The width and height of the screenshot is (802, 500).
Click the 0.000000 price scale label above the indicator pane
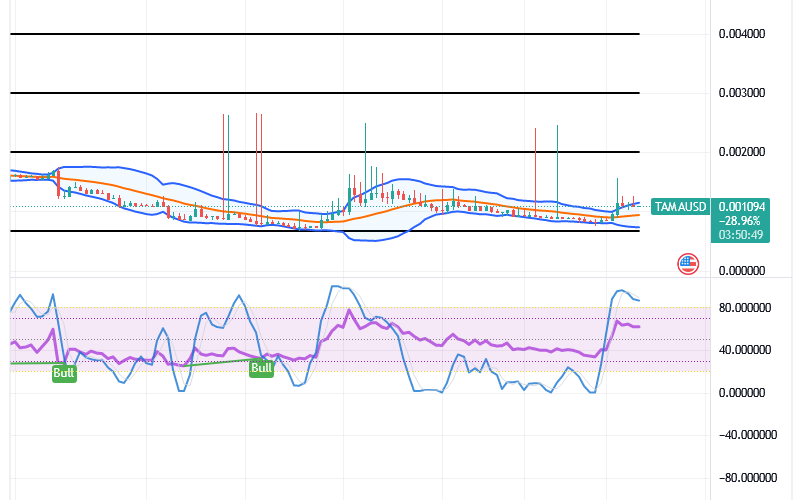point(742,270)
